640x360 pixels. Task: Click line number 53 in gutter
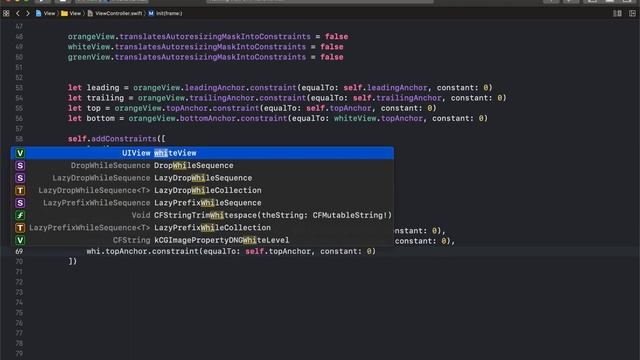point(19,88)
